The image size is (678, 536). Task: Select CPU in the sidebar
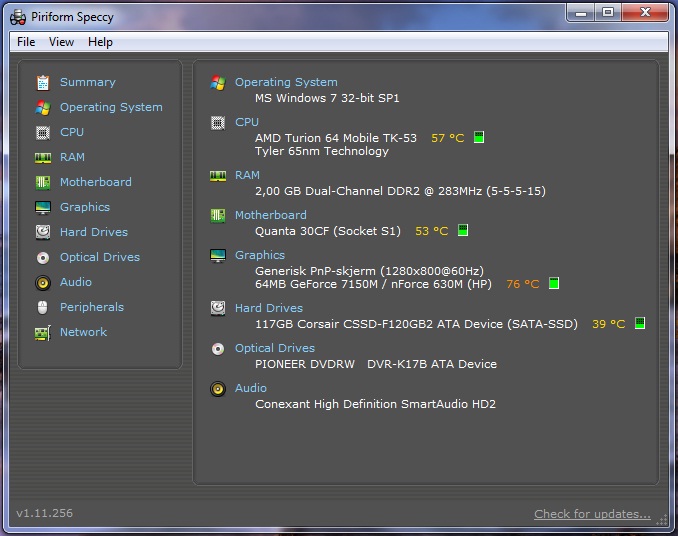(72, 132)
